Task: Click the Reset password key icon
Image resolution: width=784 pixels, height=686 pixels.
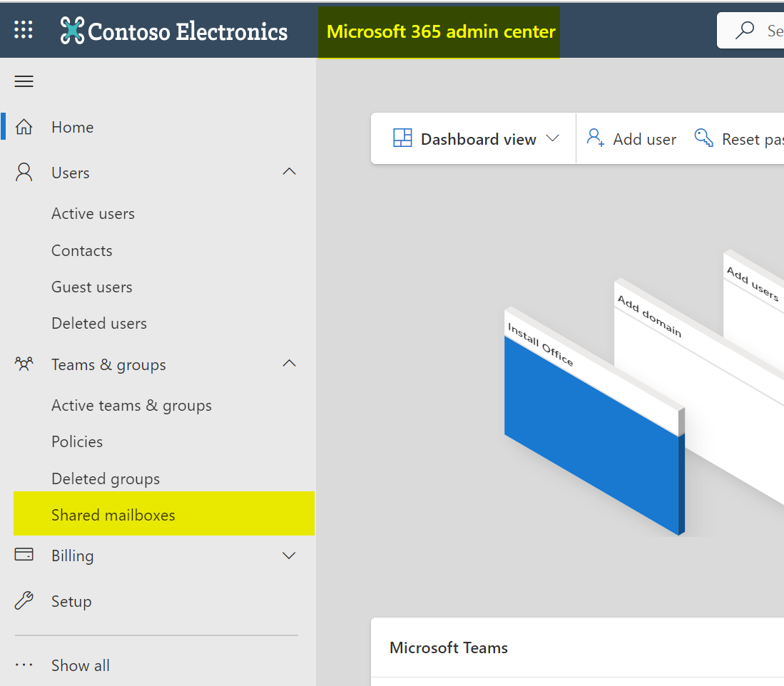Action: tap(703, 138)
